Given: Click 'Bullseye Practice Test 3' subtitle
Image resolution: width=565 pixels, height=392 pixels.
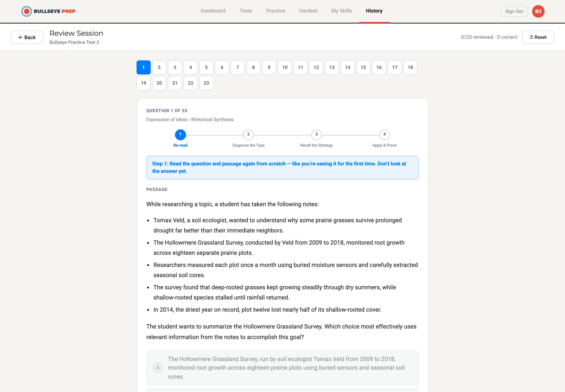Looking at the screenshot, I should [x=74, y=42].
